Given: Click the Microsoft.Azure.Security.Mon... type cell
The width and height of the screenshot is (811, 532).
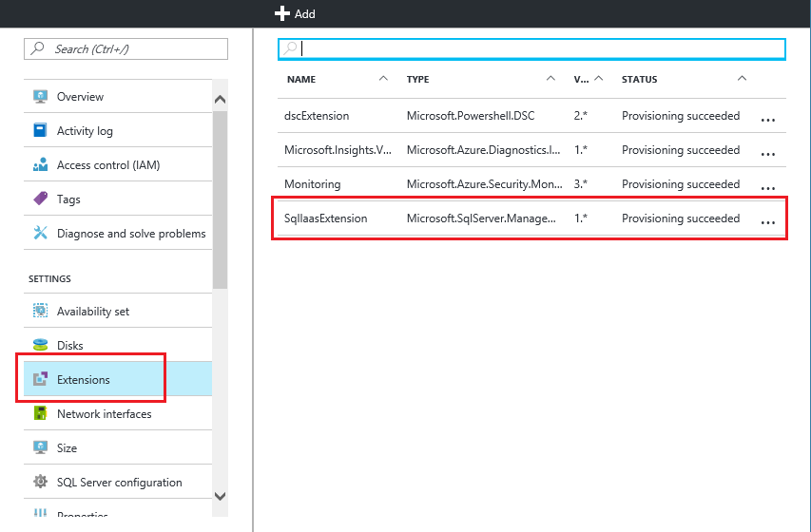Looking at the screenshot, I should [x=485, y=183].
